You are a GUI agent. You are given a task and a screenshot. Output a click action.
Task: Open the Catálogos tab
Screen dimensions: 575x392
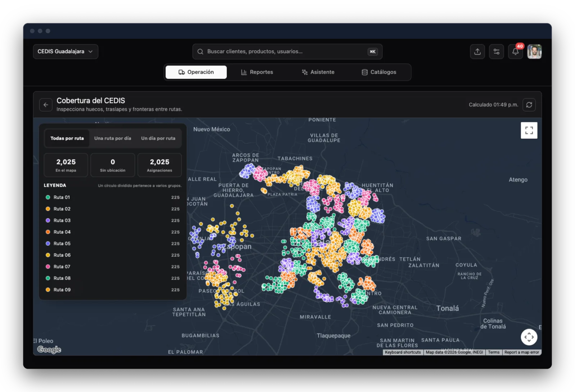379,72
